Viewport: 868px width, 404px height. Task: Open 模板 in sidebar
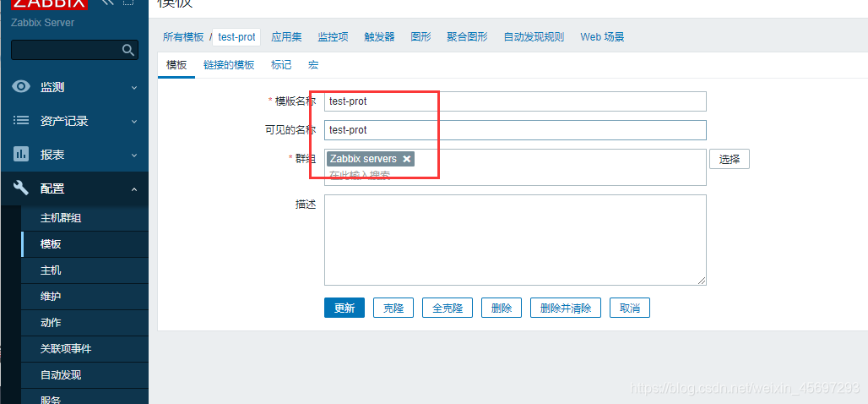click(51, 244)
